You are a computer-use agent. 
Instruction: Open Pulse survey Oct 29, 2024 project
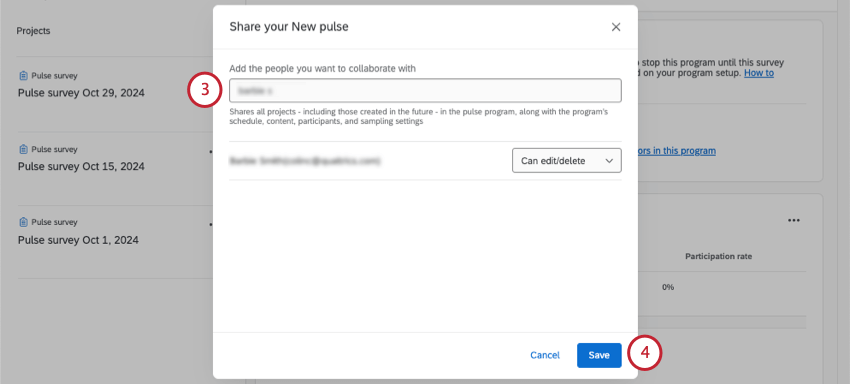(81, 93)
